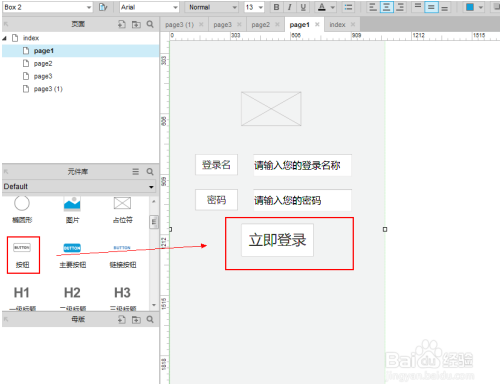Align text to top vertically
Screen dimensions: 500x384
(x=417, y=7)
